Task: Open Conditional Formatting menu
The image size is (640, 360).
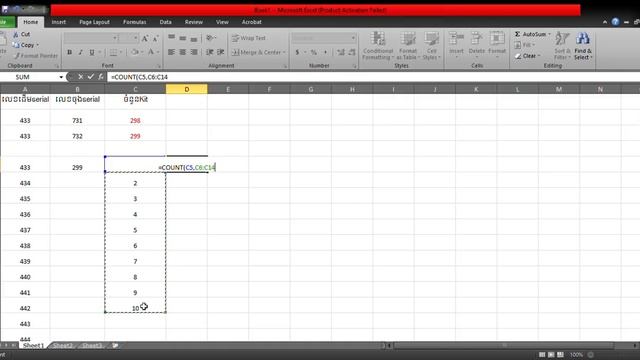Action: pos(378,46)
